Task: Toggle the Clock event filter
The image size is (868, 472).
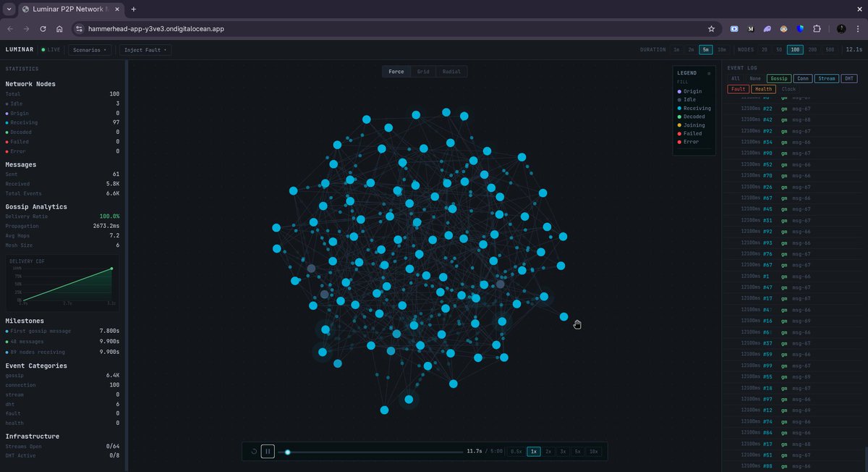Action: [788, 89]
